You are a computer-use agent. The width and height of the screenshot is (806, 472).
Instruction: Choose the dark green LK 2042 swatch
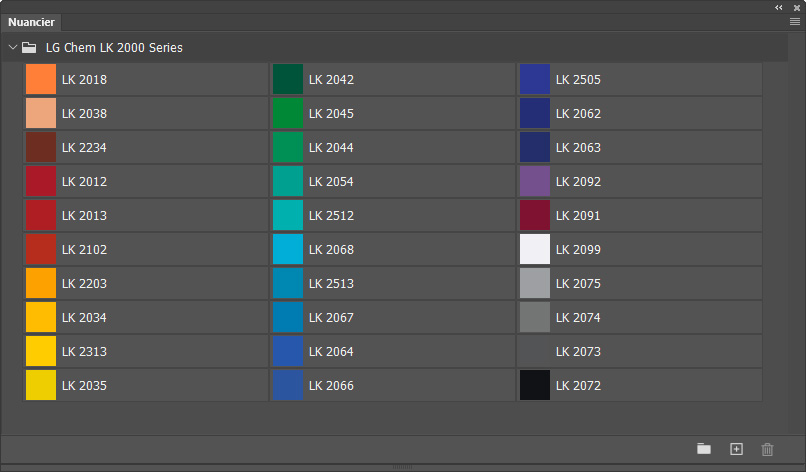(288, 79)
